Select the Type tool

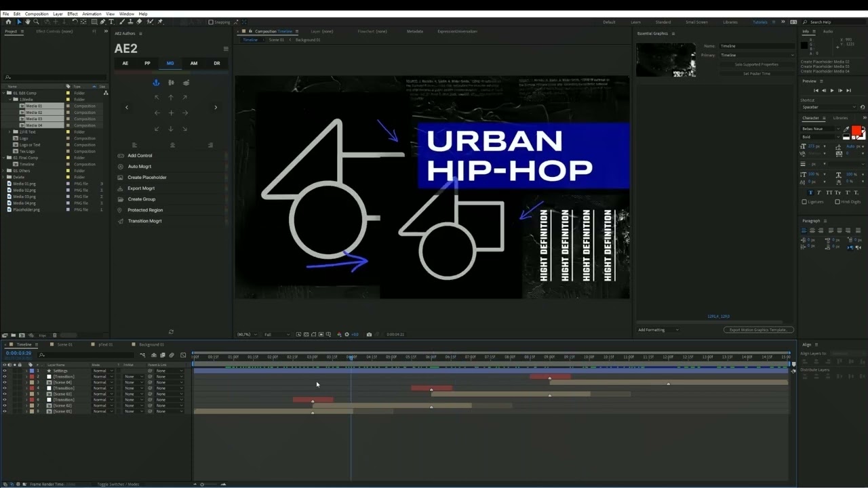click(111, 22)
